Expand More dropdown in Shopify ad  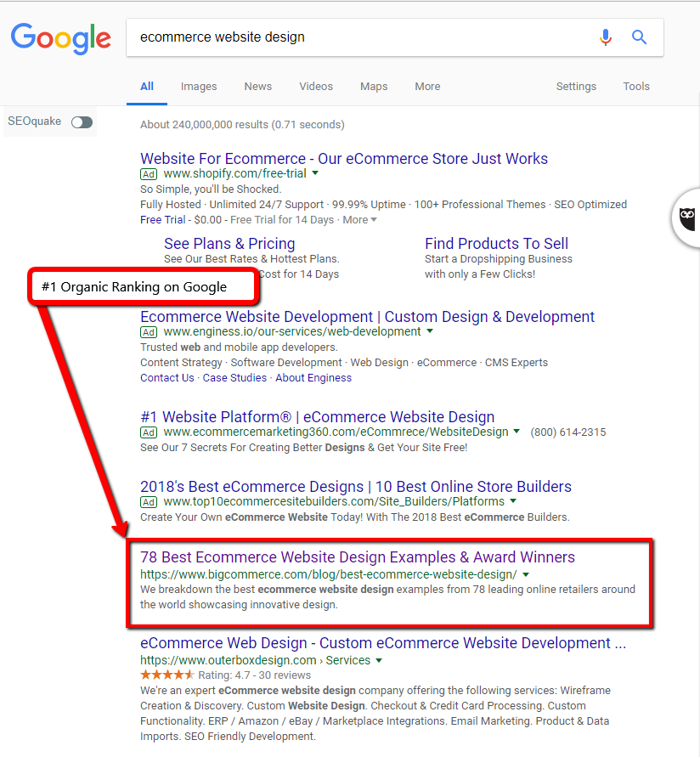[359, 220]
